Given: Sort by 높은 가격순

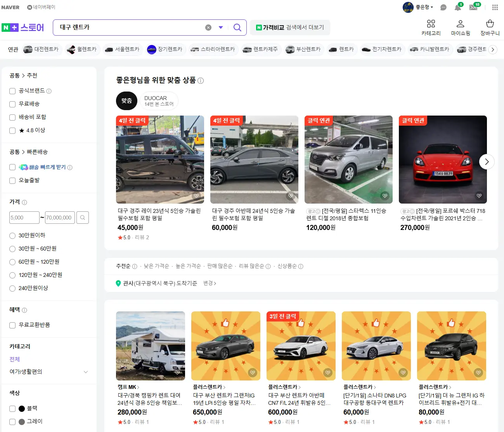Looking at the screenshot, I should [x=188, y=266].
